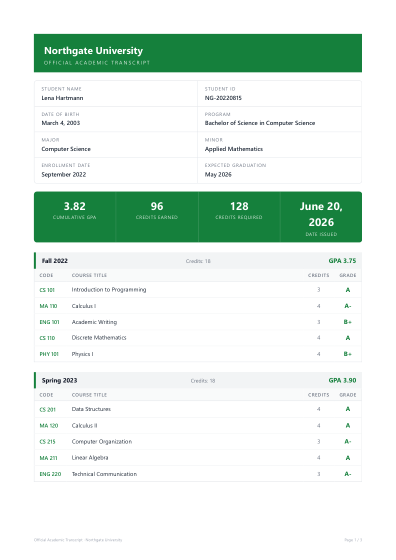Click Bachelor of Science in Computer Science

(260, 123)
